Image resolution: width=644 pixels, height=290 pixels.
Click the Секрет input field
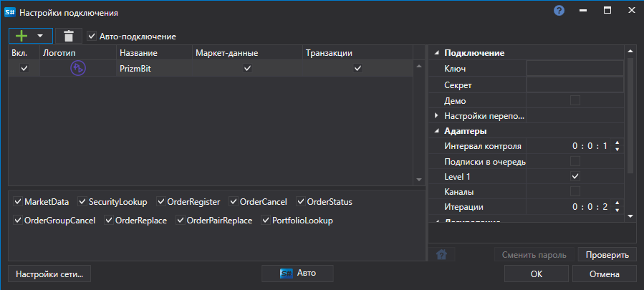click(575, 85)
